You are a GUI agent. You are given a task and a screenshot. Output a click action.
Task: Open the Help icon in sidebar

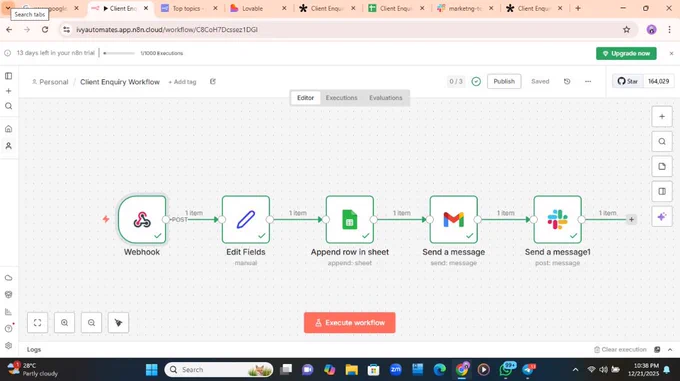coord(8,329)
